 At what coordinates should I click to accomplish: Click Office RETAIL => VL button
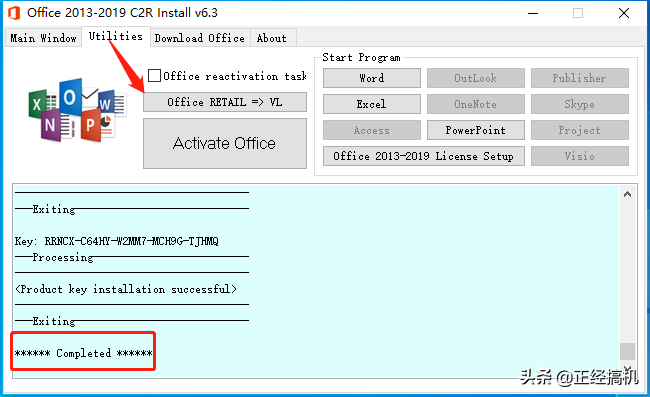tap(225, 102)
